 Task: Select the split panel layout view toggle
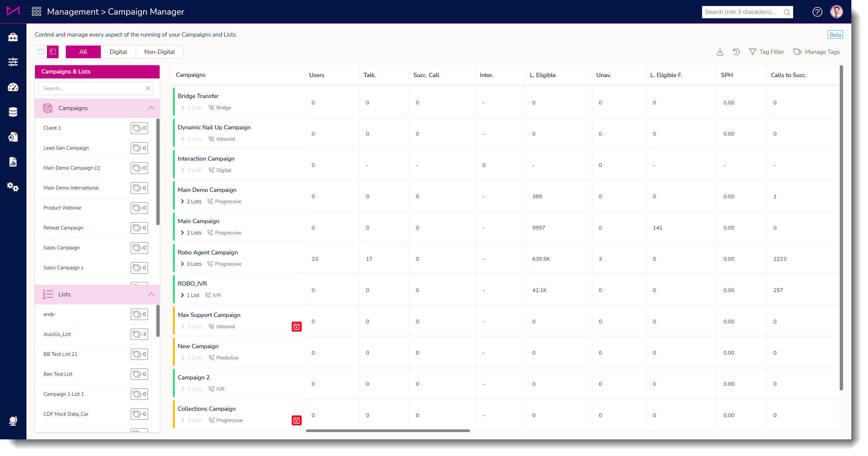click(x=53, y=52)
